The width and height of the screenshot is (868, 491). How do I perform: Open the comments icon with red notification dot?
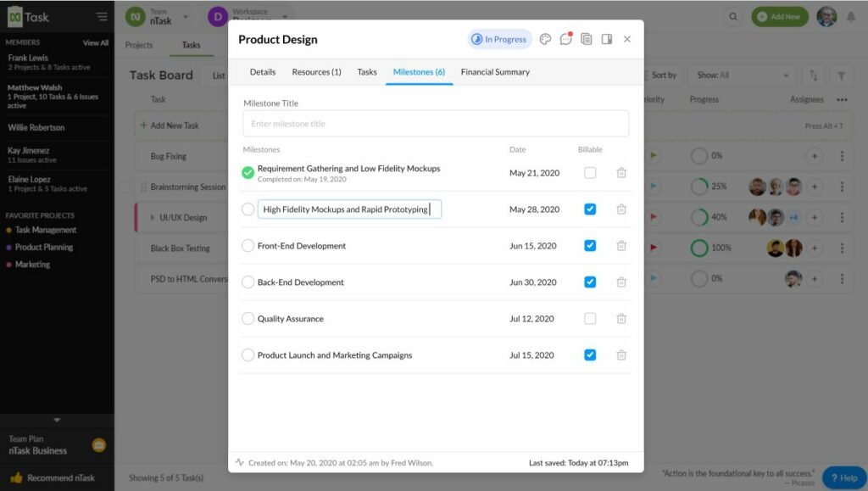click(566, 39)
